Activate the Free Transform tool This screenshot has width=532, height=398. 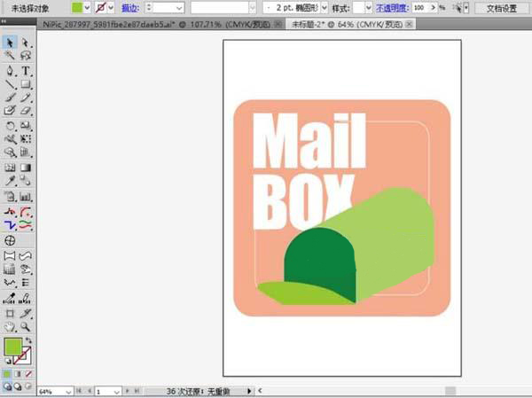click(26, 139)
